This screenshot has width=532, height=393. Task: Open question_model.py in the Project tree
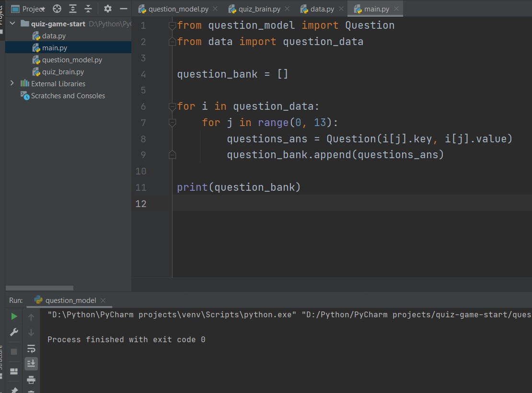click(72, 60)
